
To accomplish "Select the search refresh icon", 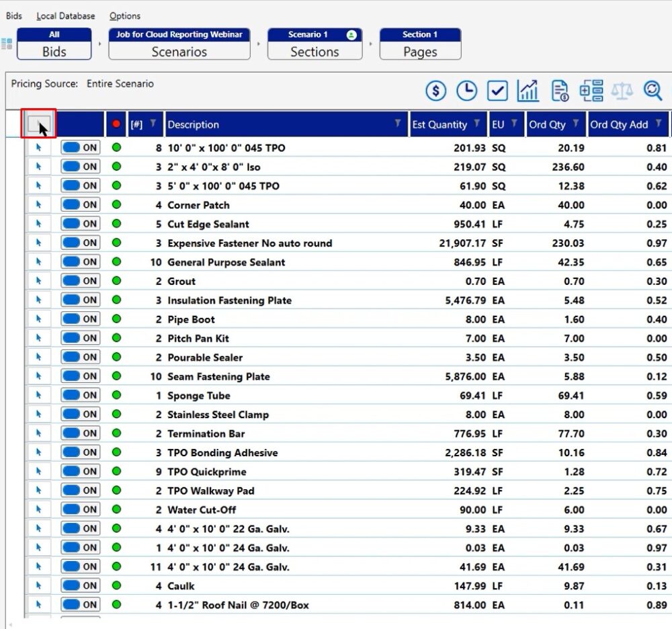I will (654, 89).
